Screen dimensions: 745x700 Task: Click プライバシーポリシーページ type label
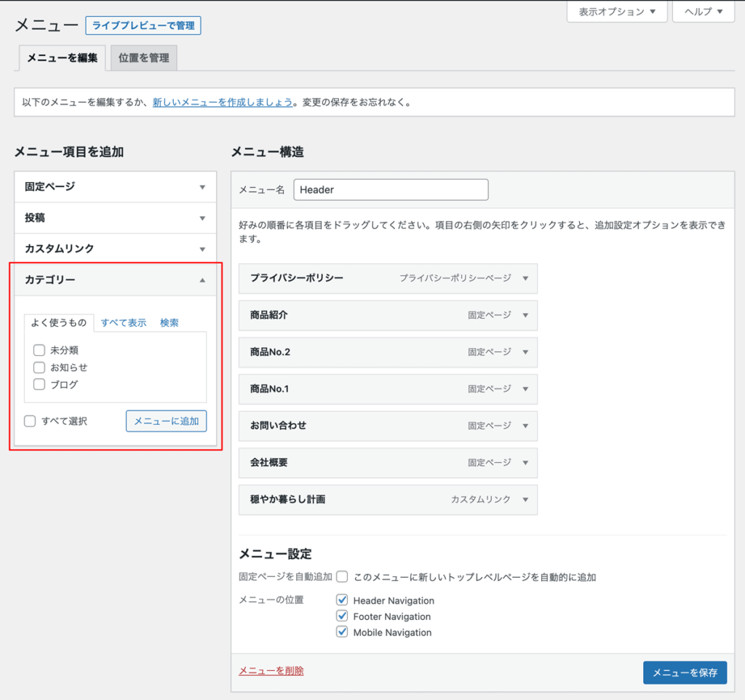[x=455, y=278]
